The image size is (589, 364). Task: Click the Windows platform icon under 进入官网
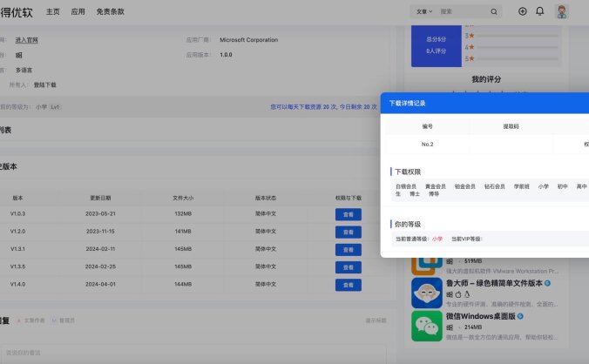pyautogui.click(x=19, y=55)
